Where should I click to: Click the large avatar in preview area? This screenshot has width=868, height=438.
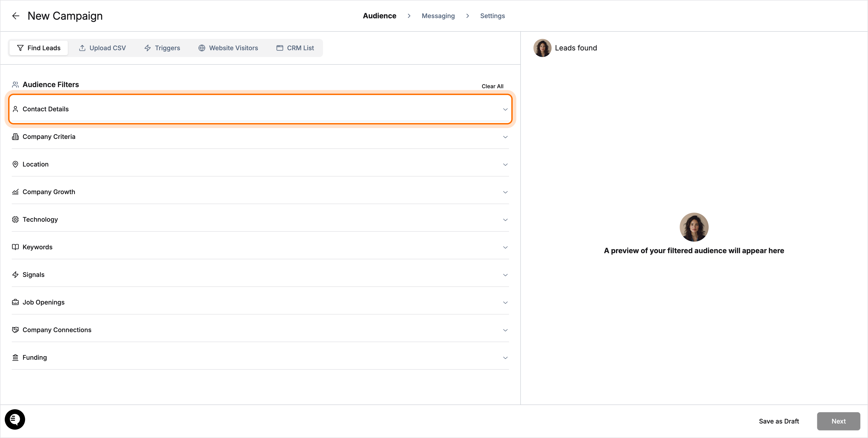click(694, 227)
